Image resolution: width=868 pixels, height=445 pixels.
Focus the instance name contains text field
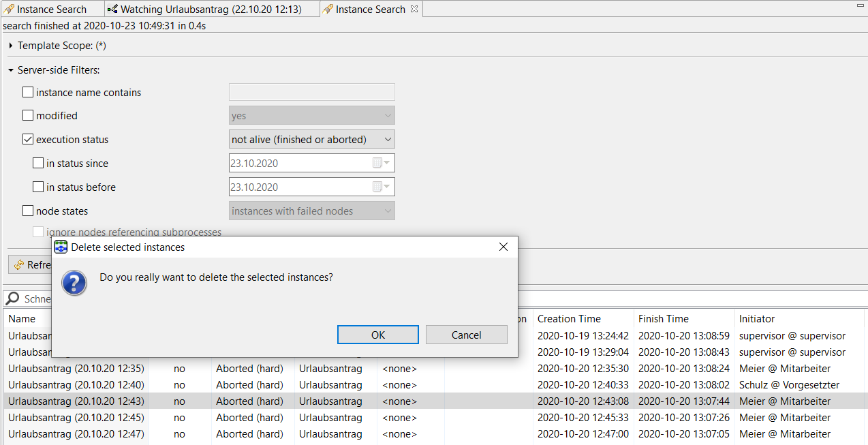[312, 92]
